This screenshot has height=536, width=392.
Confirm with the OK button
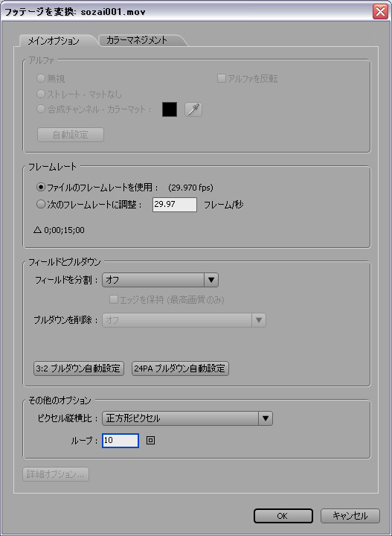pos(283,516)
